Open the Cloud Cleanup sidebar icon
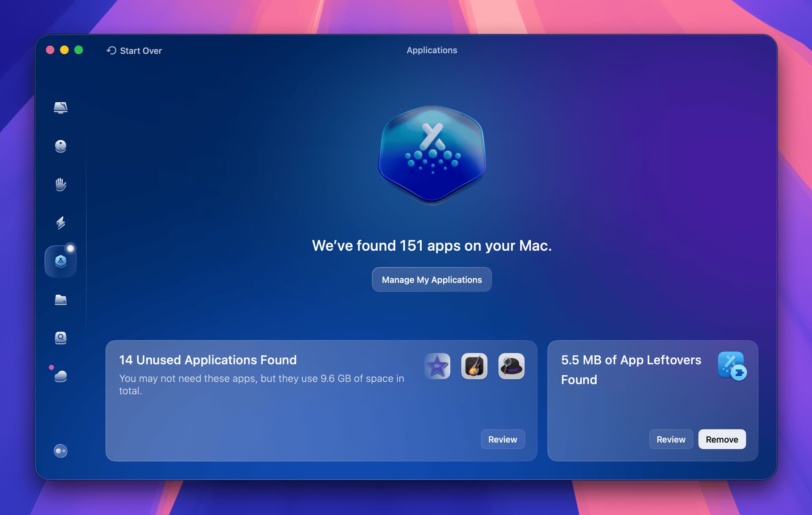Image resolution: width=812 pixels, height=515 pixels. pyautogui.click(x=60, y=376)
